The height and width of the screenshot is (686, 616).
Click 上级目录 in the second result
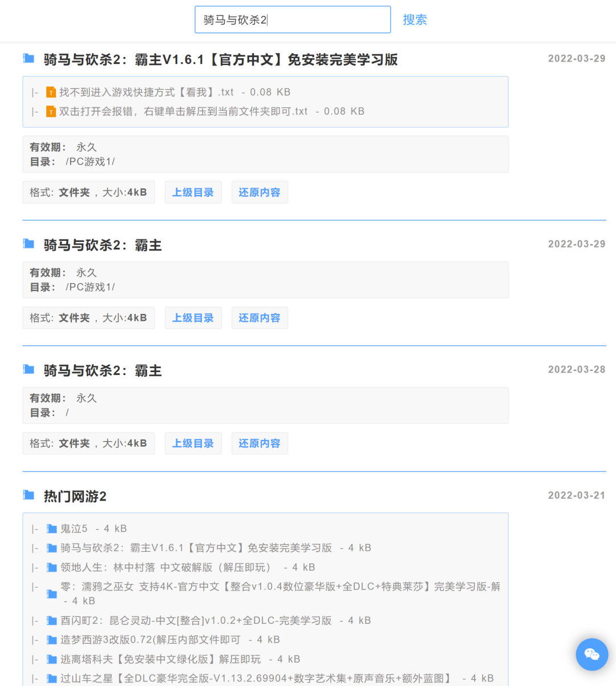pos(193,318)
